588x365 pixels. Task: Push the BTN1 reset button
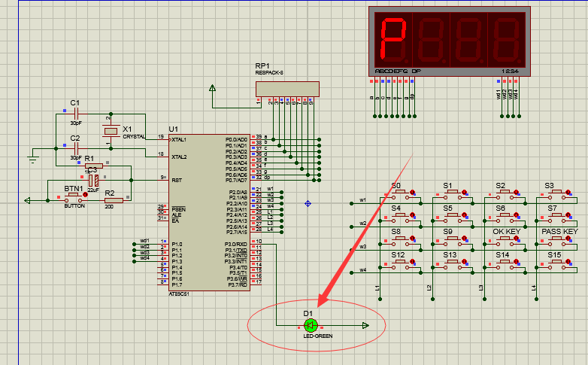click(x=73, y=195)
